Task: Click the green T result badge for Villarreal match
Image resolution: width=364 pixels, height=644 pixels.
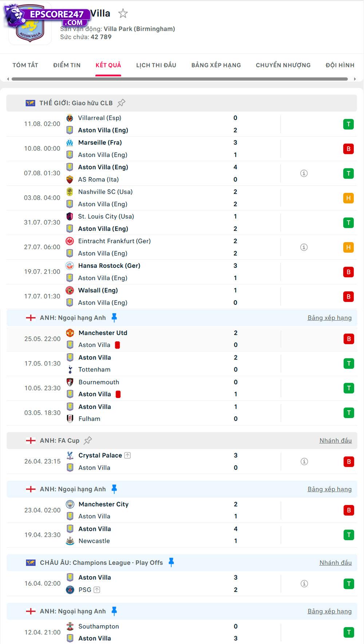Action: (x=348, y=124)
